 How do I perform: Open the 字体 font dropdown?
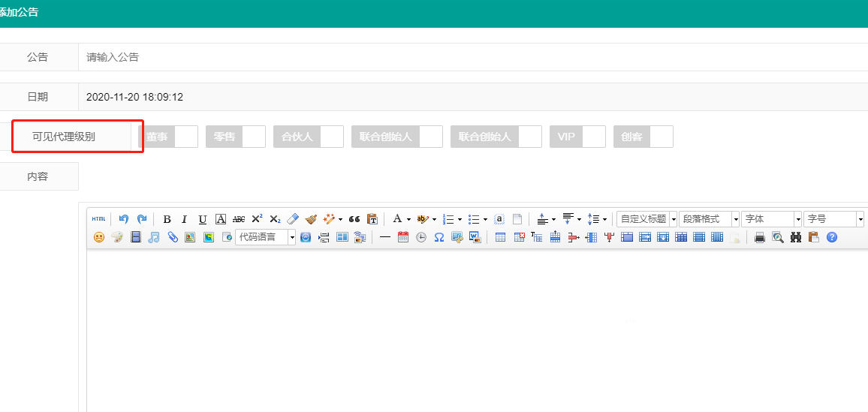pyautogui.click(x=772, y=219)
